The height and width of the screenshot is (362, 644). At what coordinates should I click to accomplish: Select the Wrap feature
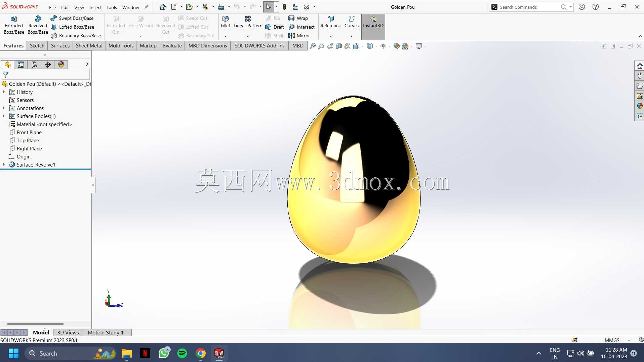click(298, 18)
